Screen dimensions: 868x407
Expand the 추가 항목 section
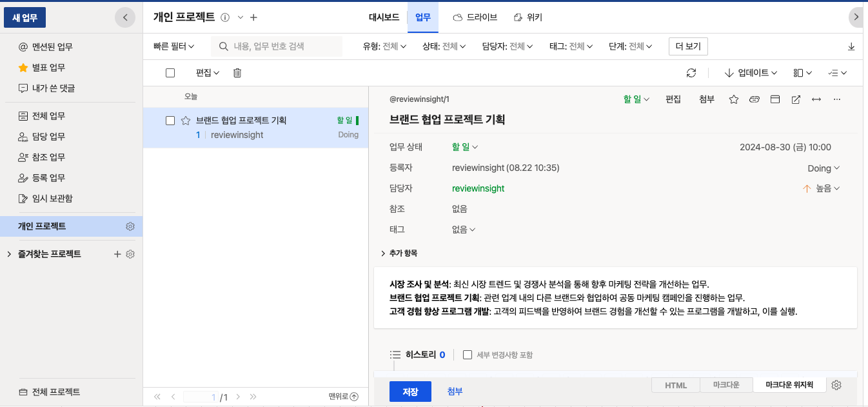coord(400,253)
